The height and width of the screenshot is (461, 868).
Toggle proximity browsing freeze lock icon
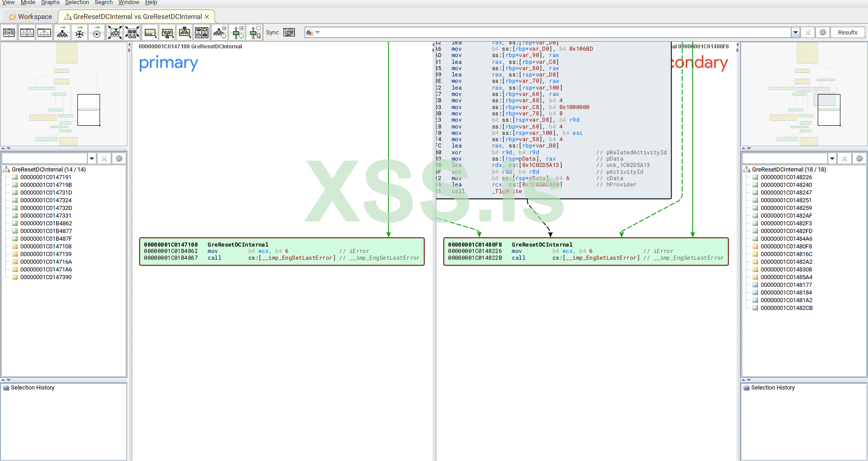(x=255, y=33)
